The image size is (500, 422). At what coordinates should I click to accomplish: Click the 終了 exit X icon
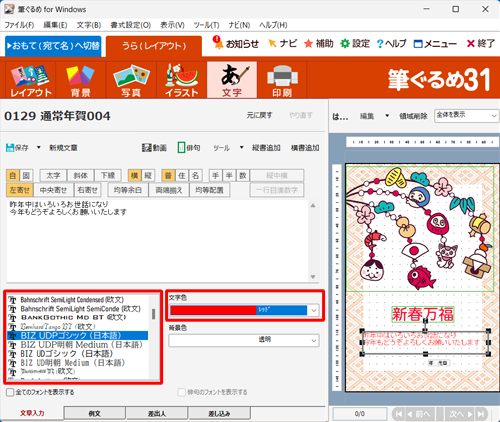point(470,44)
